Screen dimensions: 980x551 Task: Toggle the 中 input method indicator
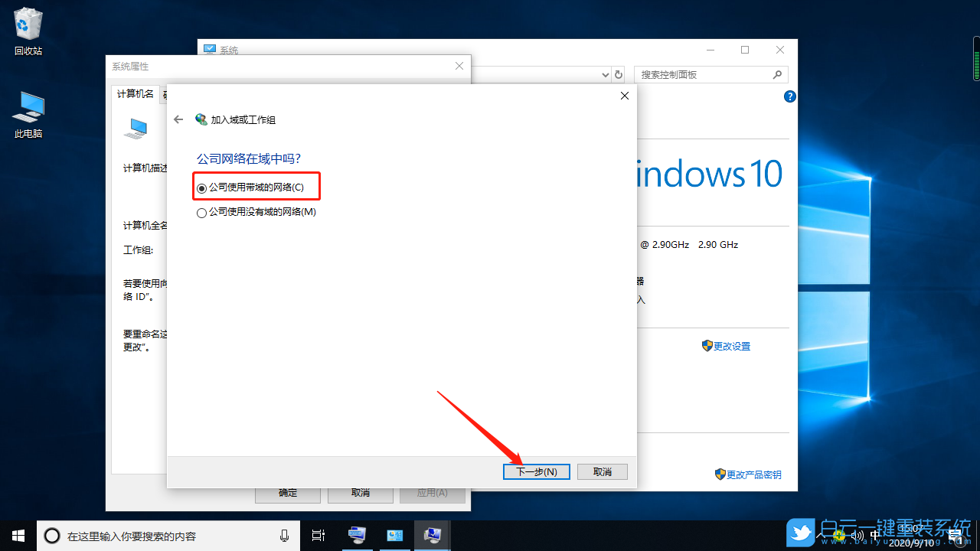875,536
